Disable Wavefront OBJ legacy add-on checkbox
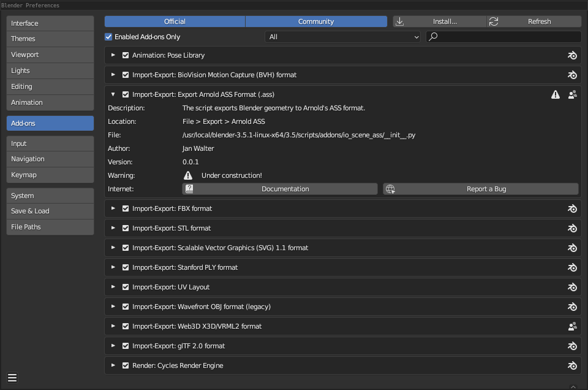 tap(126, 307)
